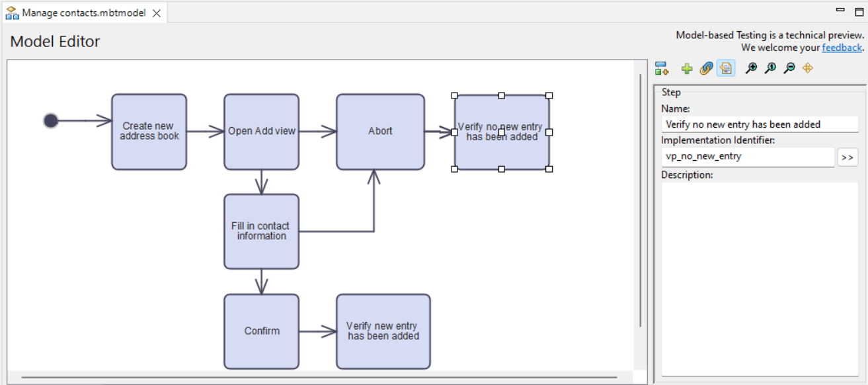Zoom out of the model diagram

pos(789,68)
